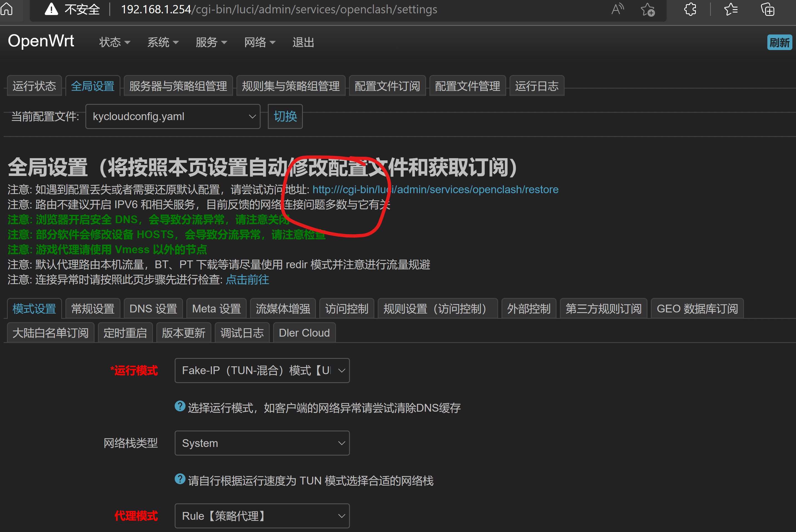The width and height of the screenshot is (796, 532).
Task: Open 定时重启 tab
Action: pos(125,332)
